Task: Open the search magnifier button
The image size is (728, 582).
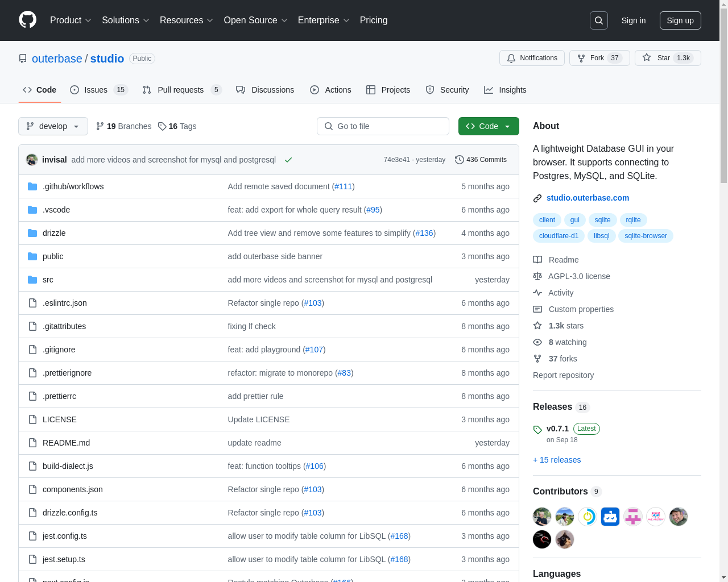Action: coord(599,20)
